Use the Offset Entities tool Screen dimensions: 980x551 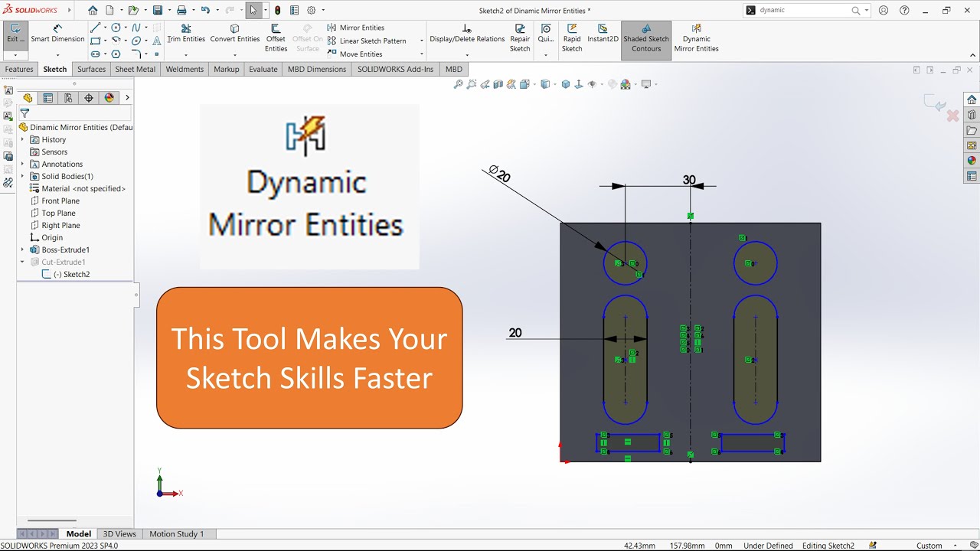[276, 38]
